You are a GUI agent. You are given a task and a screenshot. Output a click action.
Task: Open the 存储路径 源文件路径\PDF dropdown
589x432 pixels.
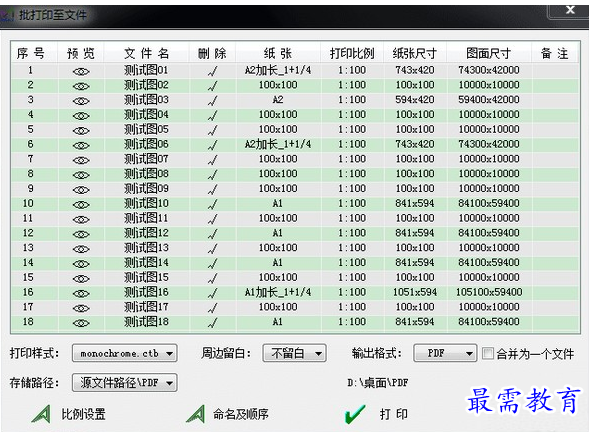click(x=124, y=382)
